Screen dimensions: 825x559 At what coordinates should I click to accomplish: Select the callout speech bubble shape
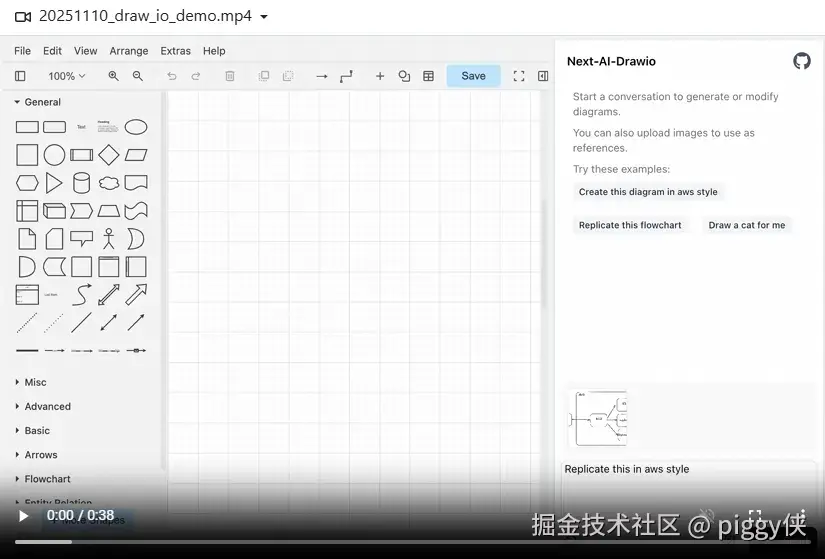[x=82, y=238]
